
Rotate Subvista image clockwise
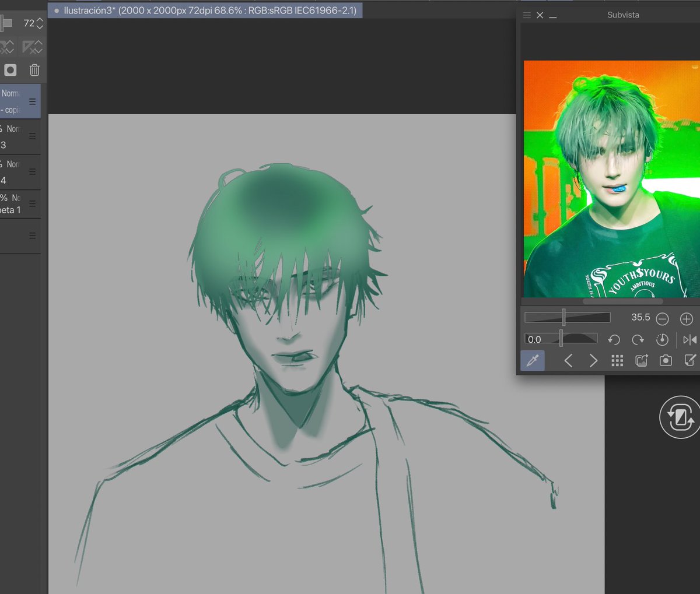638,340
